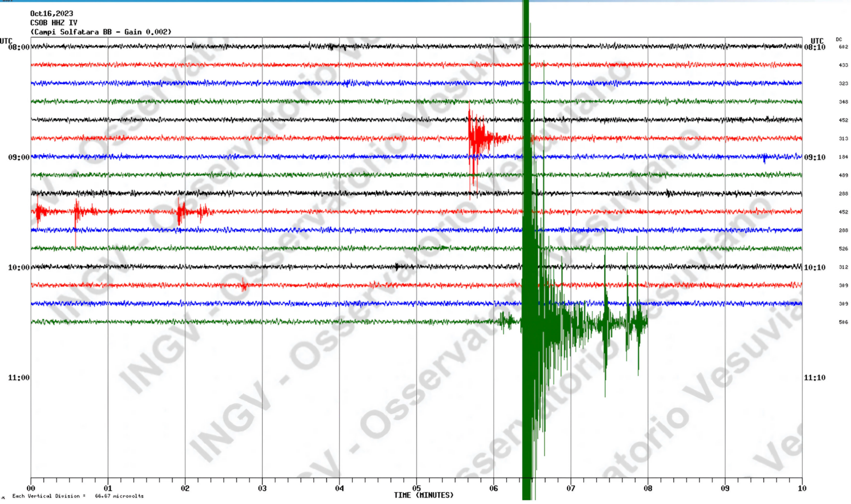
Task: Click the DC column header
Action: [x=839, y=39]
